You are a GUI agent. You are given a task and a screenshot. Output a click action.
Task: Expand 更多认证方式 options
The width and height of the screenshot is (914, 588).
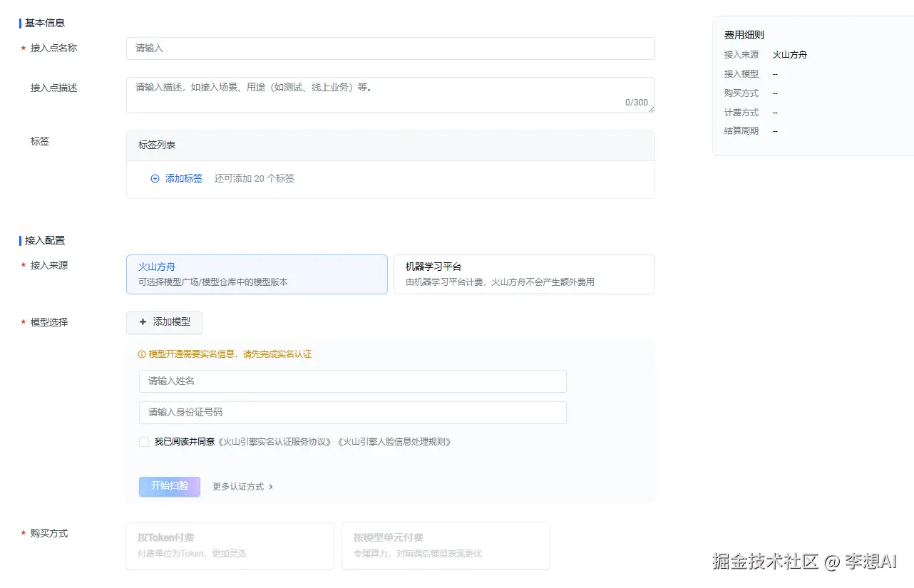click(x=242, y=487)
